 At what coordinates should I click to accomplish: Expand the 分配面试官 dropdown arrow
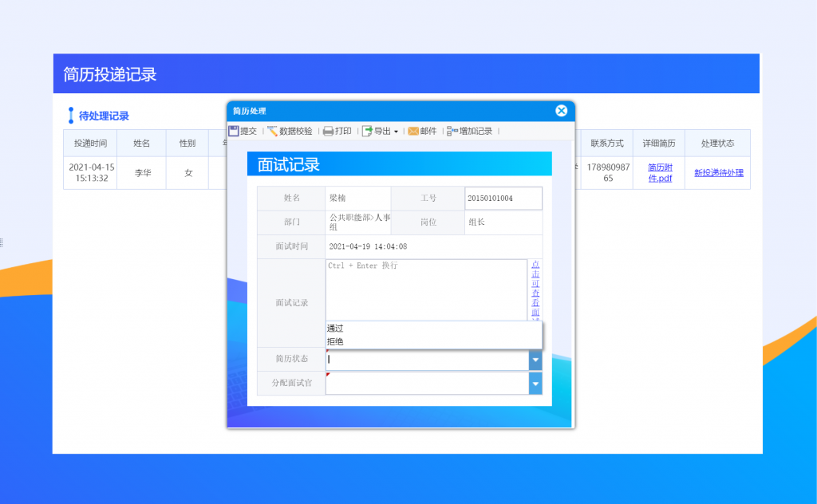point(535,384)
